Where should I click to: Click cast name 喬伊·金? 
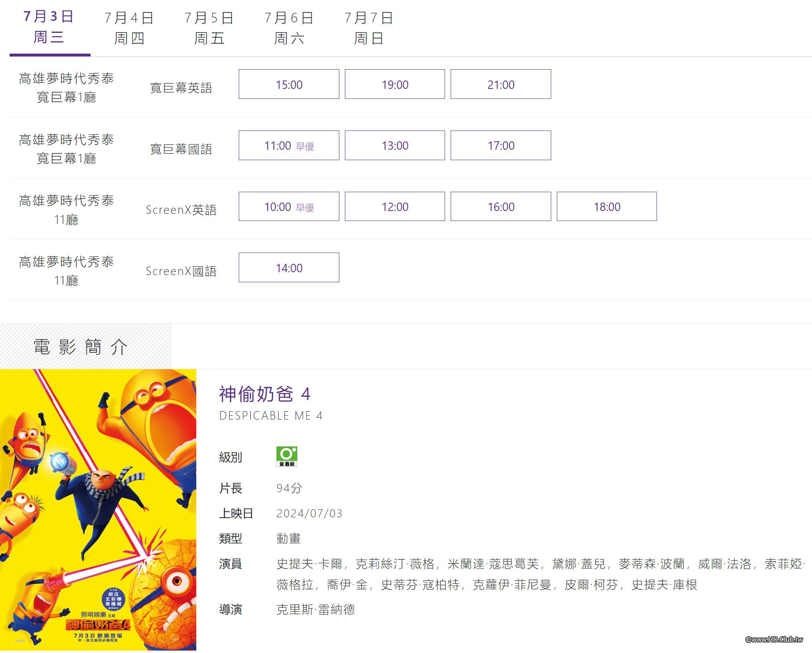click(347, 585)
